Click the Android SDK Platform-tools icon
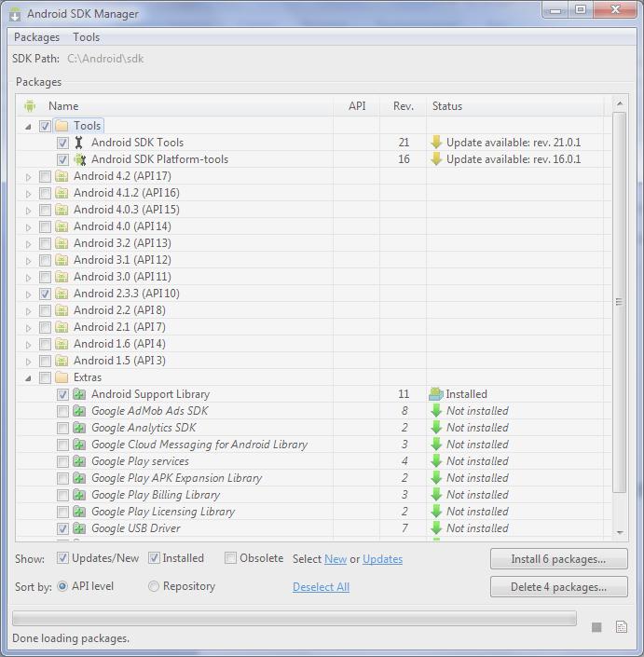The height and width of the screenshot is (657, 644). (79, 159)
